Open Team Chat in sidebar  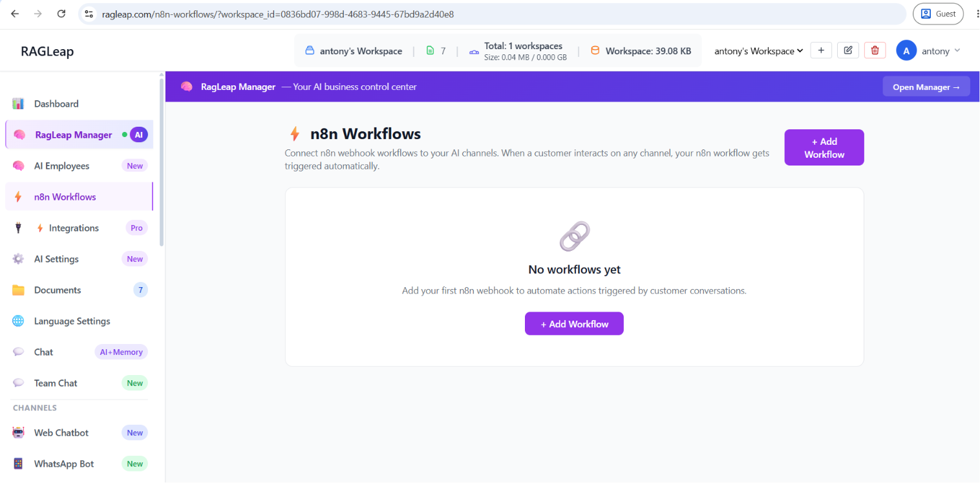pos(80,383)
